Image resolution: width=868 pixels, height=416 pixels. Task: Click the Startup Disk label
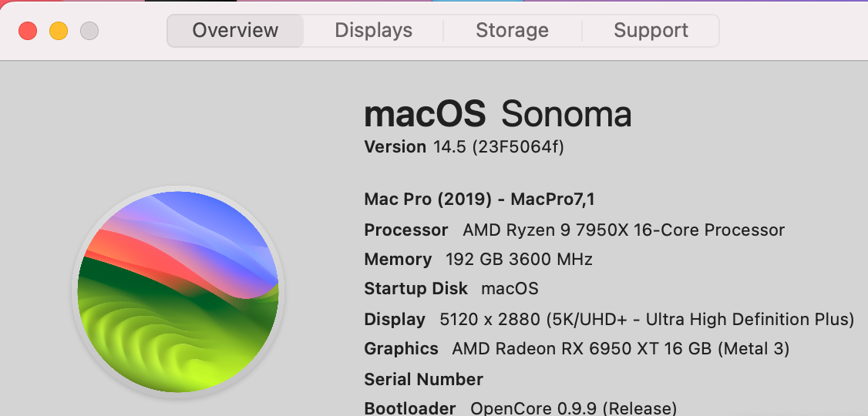(415, 289)
